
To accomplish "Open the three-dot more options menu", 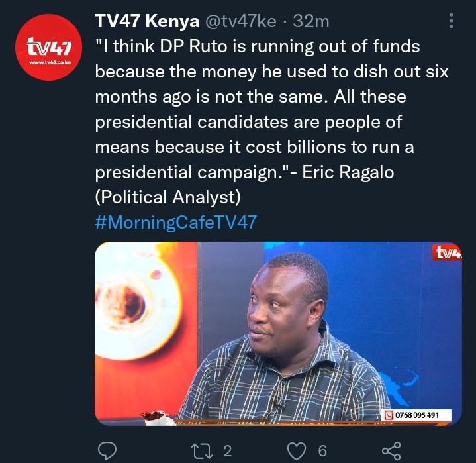I will pyautogui.click(x=452, y=21).
